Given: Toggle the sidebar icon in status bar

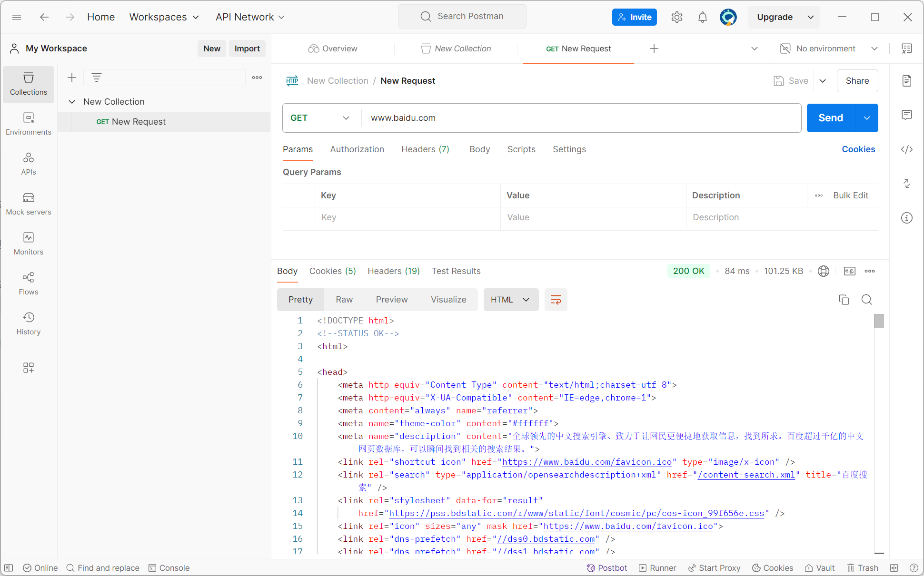Looking at the screenshot, I should click(x=9, y=568).
